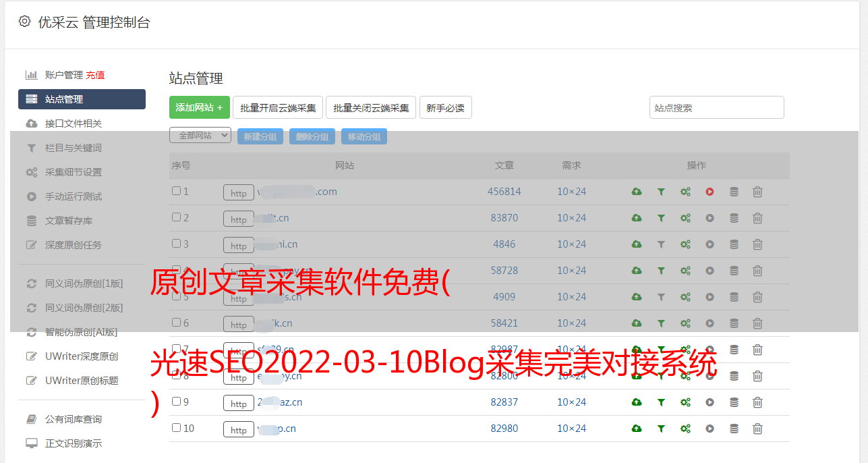Open UWriter原创标题 sidebar item

pyautogui.click(x=82, y=381)
